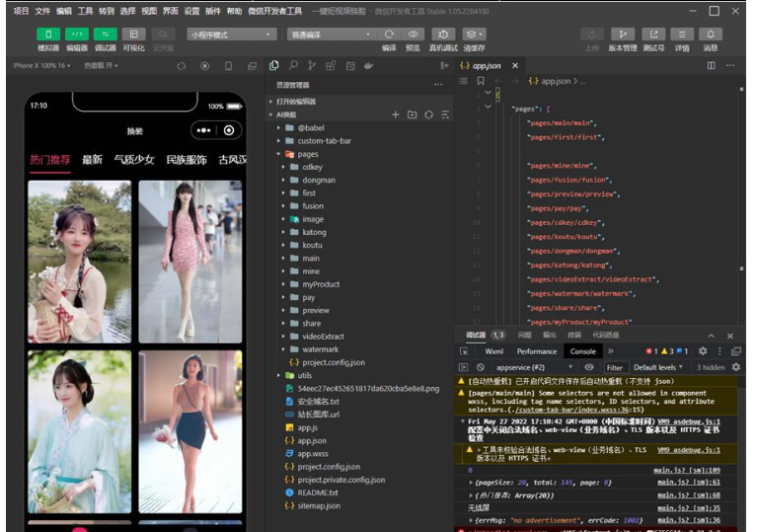Screen dimensions: 757x532
Task: Open the mini program mode (小程序模式) dropdown
Action: click(x=232, y=35)
